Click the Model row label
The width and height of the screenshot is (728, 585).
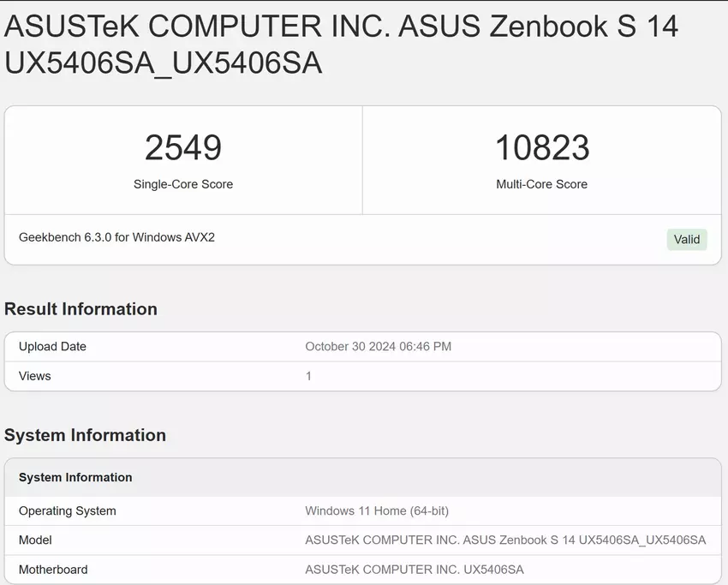(35, 540)
